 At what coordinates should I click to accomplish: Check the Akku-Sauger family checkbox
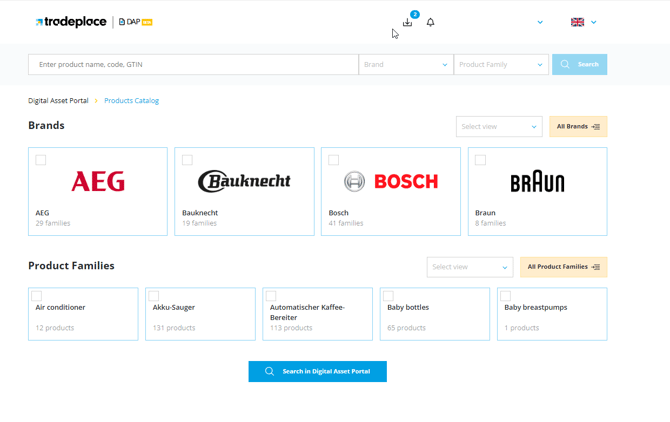coord(154,296)
